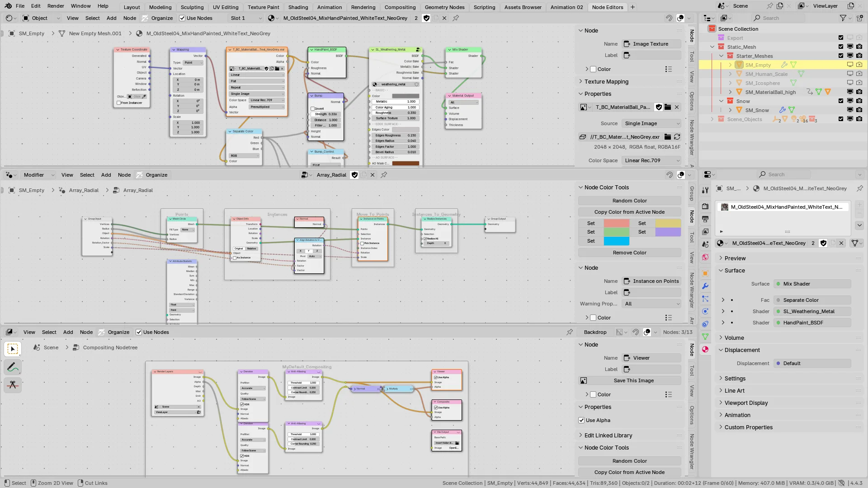The width and height of the screenshot is (868, 488).
Task: Open the Object properties tab
Action: point(705,273)
